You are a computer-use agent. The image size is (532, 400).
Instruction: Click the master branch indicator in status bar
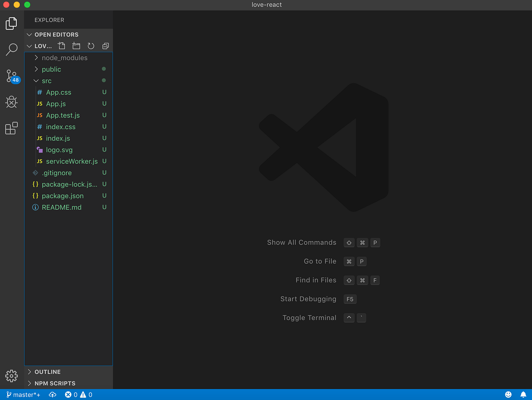24,395
